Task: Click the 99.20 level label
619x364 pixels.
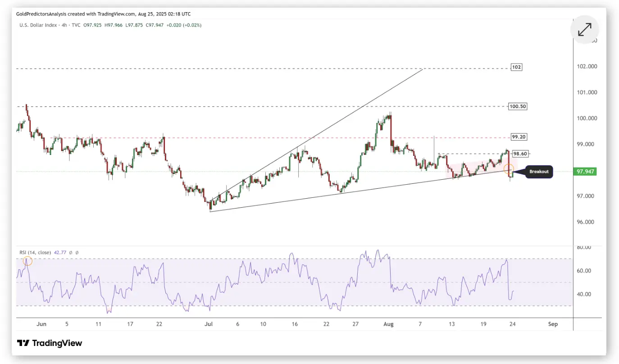Action: (x=519, y=137)
